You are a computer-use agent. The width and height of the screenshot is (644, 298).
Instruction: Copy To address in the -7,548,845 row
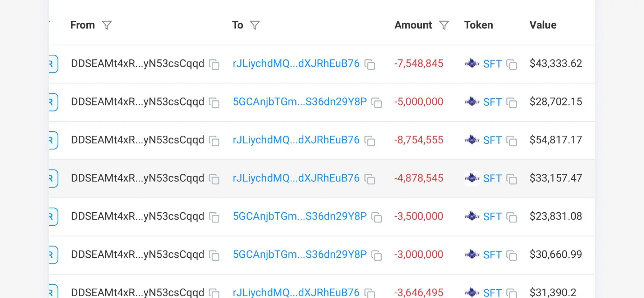click(370, 64)
